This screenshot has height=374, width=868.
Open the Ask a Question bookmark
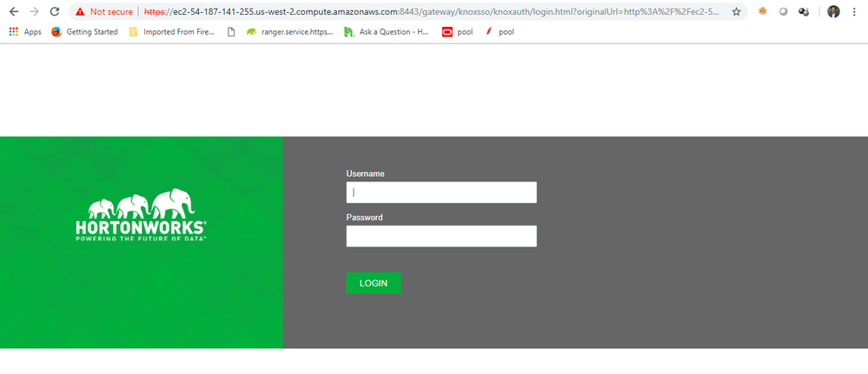point(387,32)
